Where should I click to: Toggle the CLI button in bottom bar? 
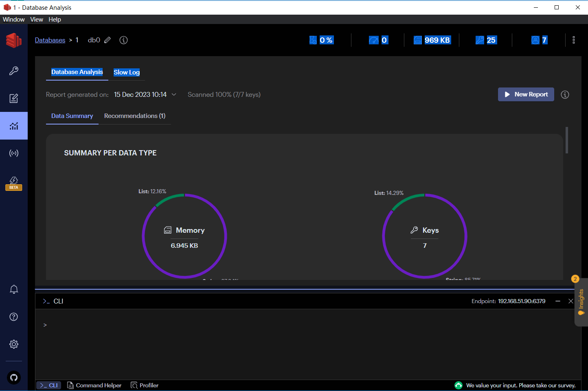pos(49,385)
